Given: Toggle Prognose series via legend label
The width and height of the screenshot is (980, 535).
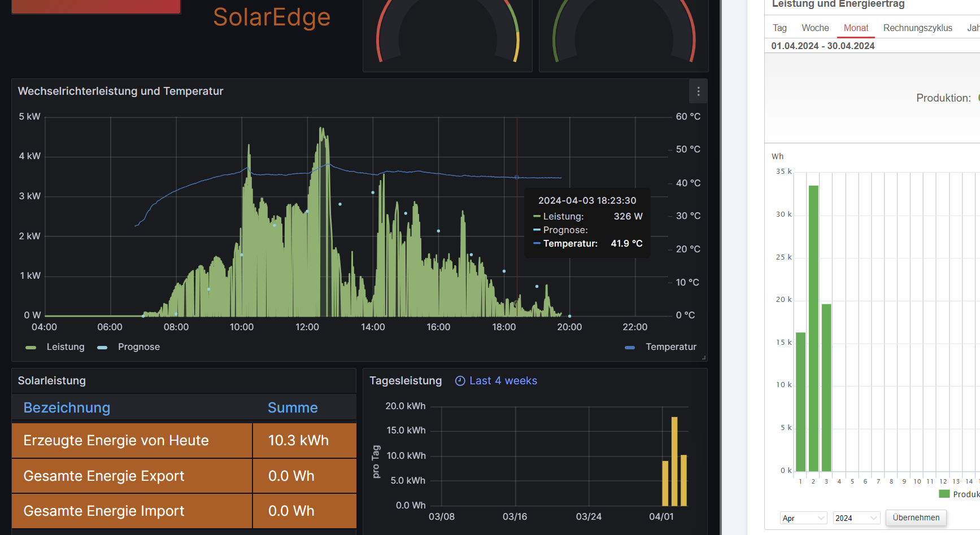Looking at the screenshot, I should tap(139, 347).
